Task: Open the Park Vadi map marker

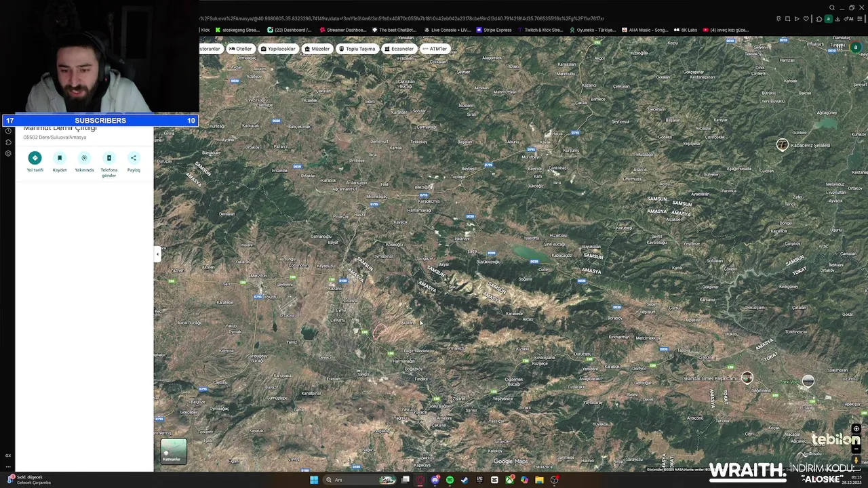Action: click(x=808, y=381)
